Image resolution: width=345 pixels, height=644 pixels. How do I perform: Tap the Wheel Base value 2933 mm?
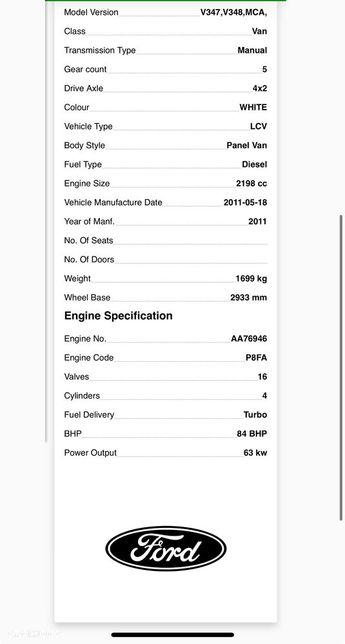coord(248,297)
